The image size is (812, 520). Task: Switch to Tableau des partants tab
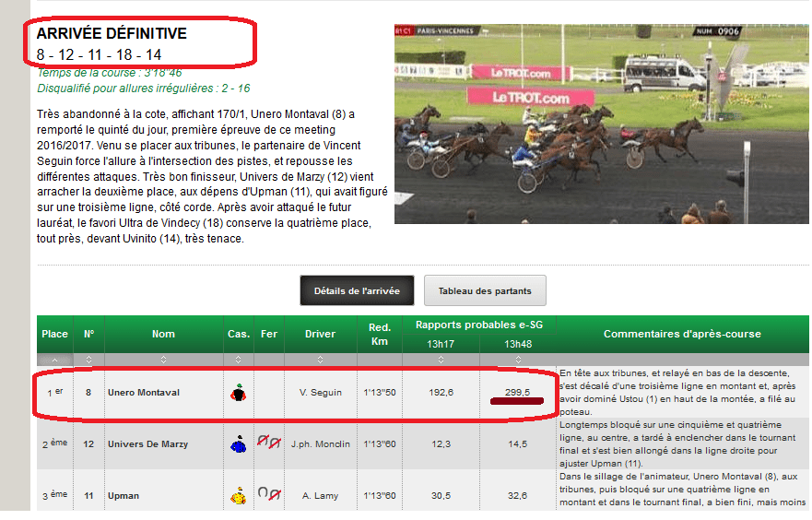tap(485, 290)
